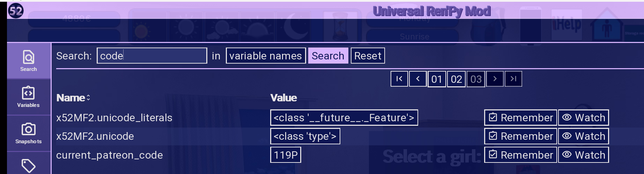This screenshot has width=644, height=174.
Task: Select results page 02
Action: point(456,79)
